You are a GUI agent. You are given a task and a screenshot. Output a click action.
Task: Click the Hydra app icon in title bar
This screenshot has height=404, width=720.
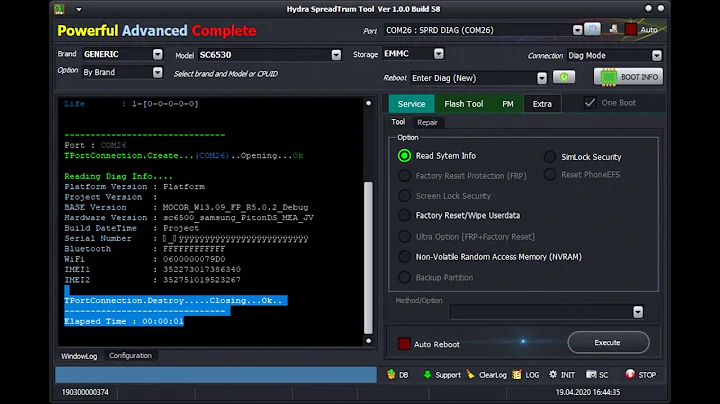pos(59,9)
